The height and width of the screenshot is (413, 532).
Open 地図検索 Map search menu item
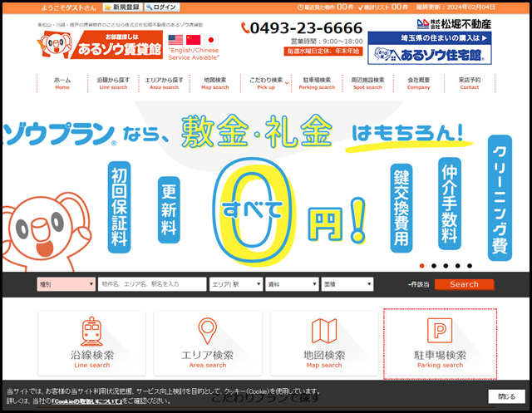(215, 83)
